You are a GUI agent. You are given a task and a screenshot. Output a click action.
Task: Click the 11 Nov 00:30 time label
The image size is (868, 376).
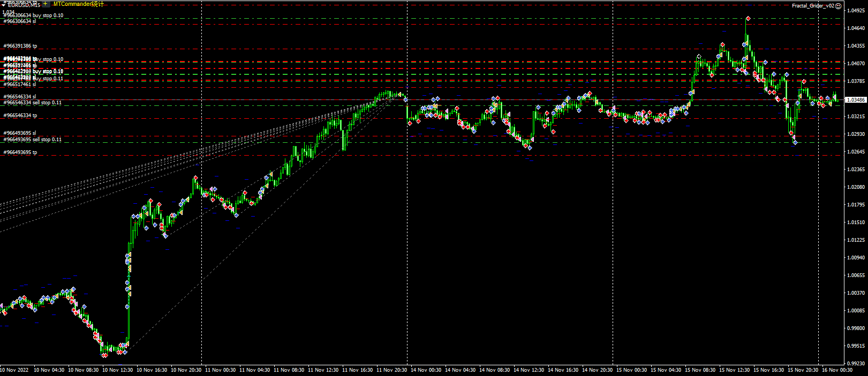(221, 370)
